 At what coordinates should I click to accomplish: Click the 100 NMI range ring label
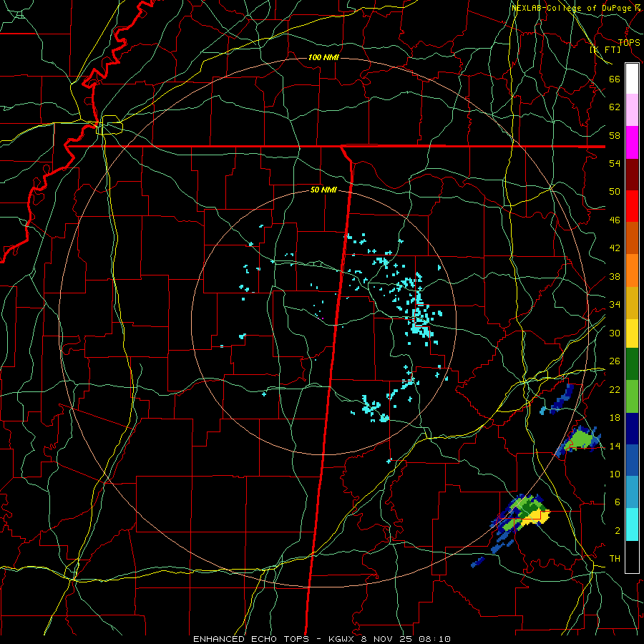[323, 57]
